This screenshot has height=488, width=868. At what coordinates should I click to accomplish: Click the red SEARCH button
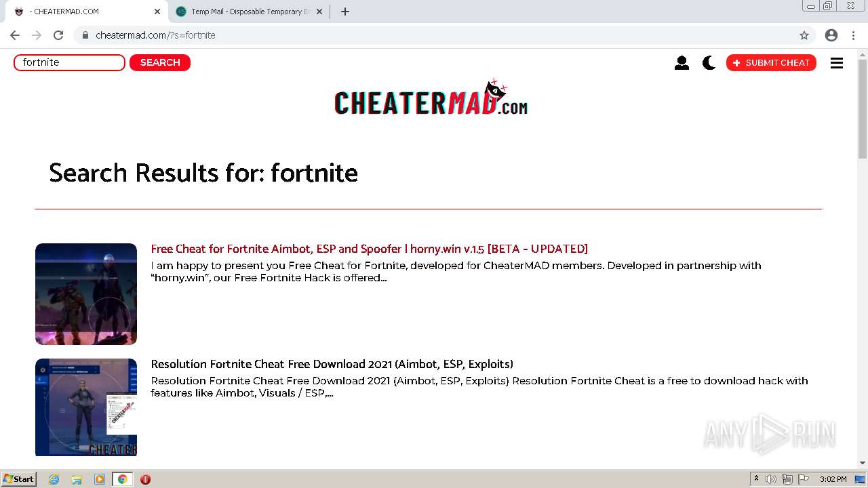point(160,62)
